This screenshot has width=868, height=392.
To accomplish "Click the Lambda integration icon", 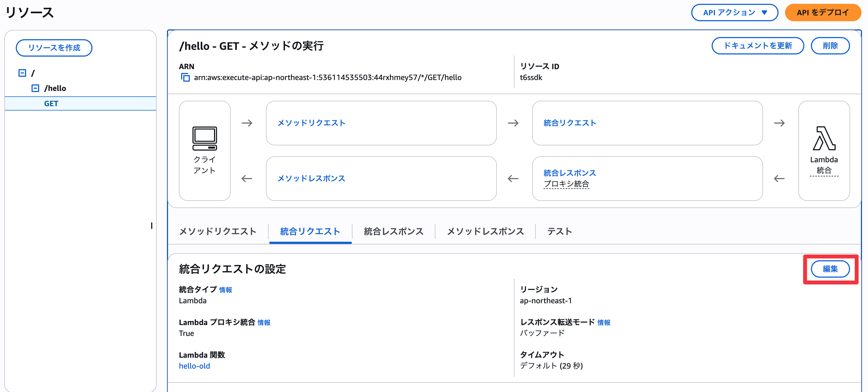I will (824, 138).
